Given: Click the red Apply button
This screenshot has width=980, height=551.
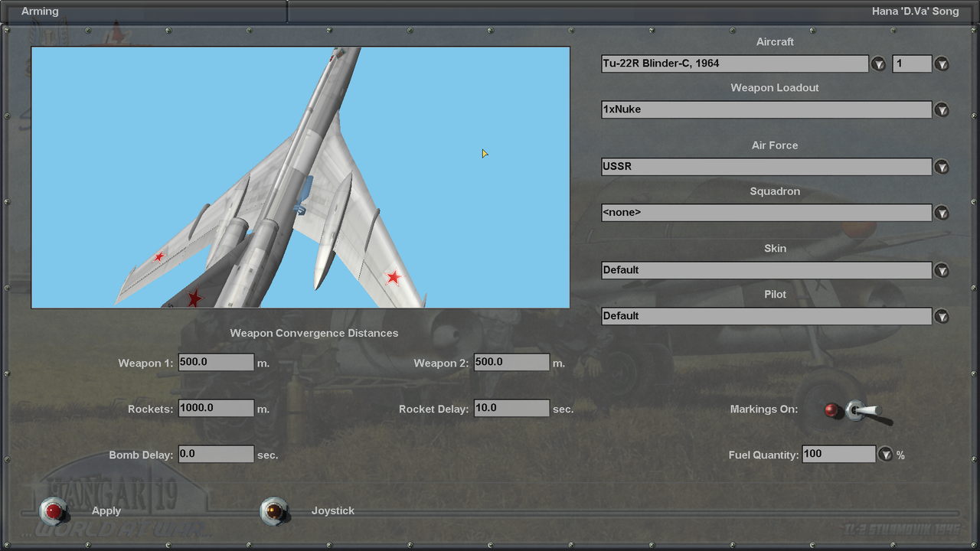Looking at the screenshot, I should 54,511.
